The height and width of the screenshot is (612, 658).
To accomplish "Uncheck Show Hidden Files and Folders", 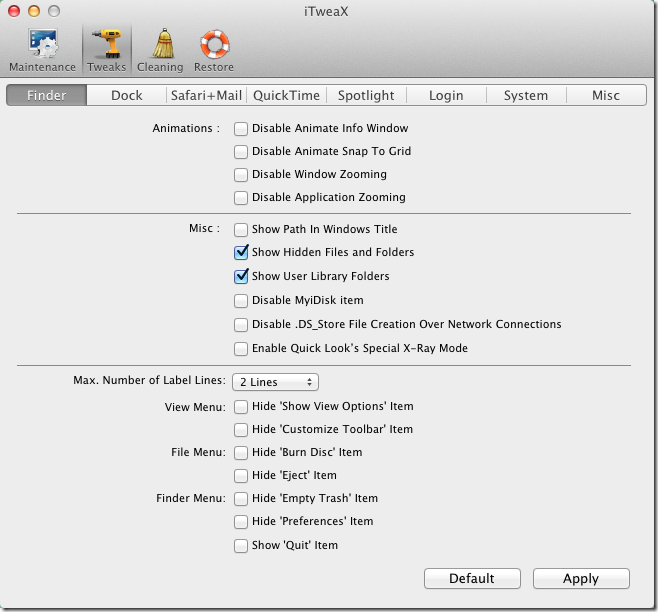I will 241,252.
